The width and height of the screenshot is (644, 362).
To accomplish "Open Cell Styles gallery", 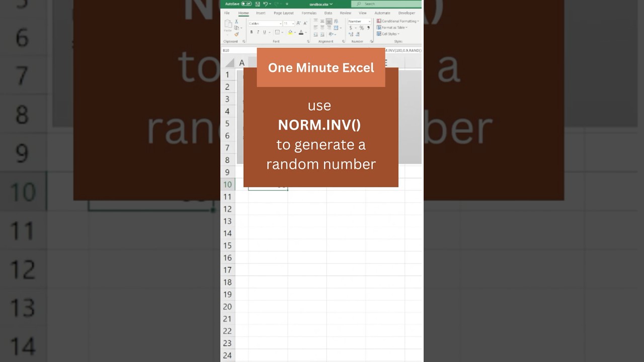I will click(388, 34).
